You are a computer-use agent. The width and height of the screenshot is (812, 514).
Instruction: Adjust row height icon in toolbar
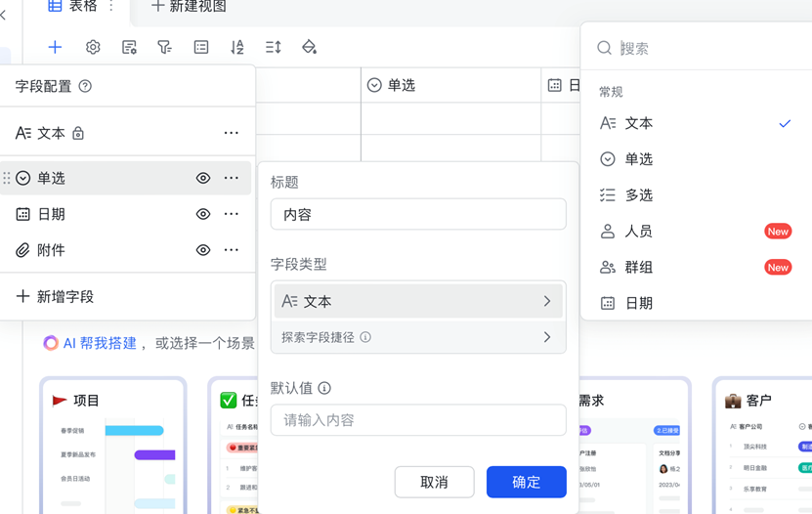273,47
